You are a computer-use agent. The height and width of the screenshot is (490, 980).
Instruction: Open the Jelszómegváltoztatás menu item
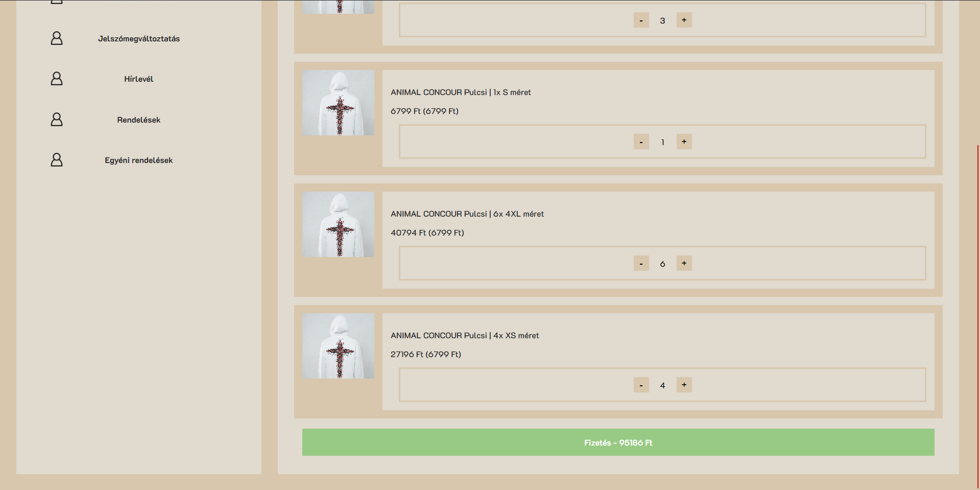coord(139,39)
